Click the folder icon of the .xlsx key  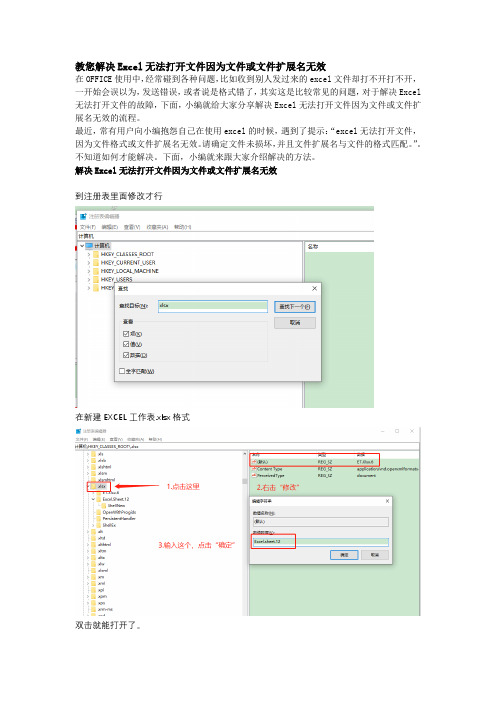coord(94,486)
